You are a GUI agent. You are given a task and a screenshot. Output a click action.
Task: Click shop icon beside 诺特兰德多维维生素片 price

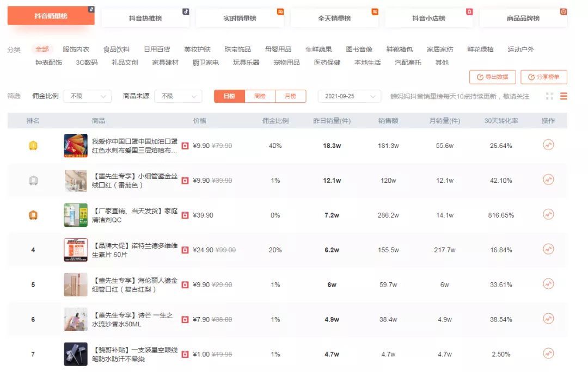coord(185,250)
